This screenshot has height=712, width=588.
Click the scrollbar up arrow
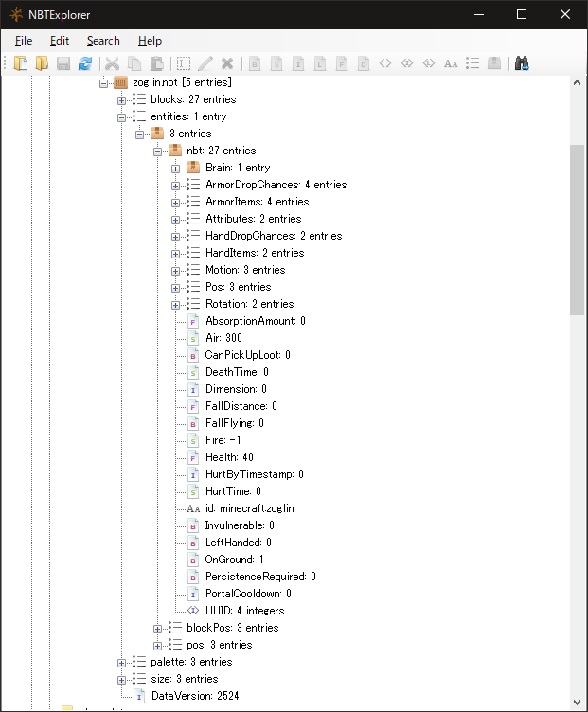click(x=577, y=83)
